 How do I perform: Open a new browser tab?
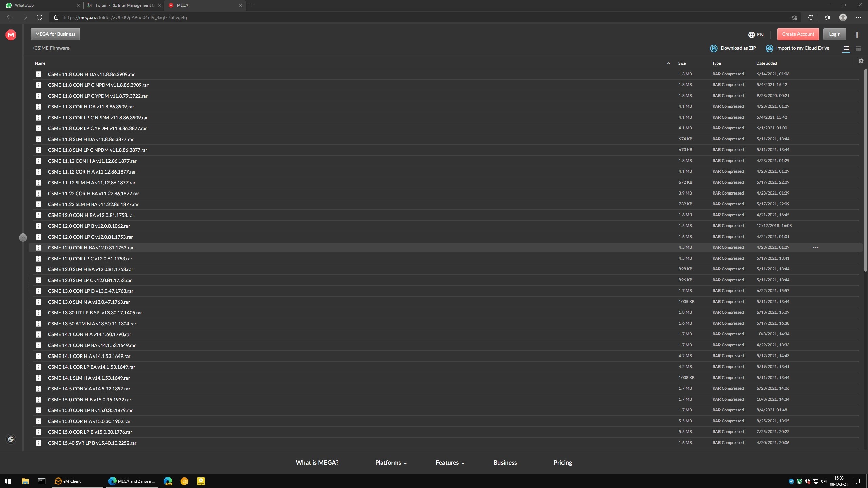(x=252, y=5)
